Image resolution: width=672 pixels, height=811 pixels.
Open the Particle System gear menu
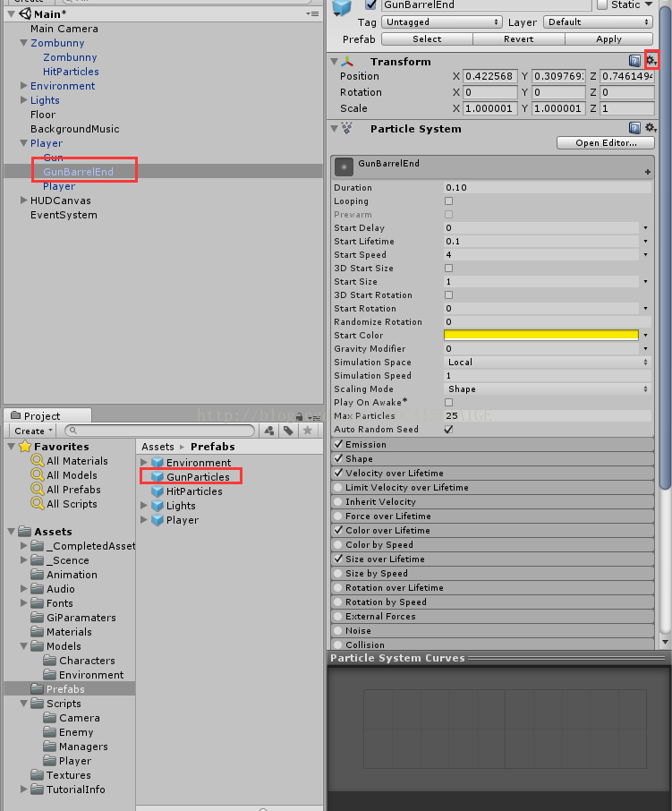651,128
